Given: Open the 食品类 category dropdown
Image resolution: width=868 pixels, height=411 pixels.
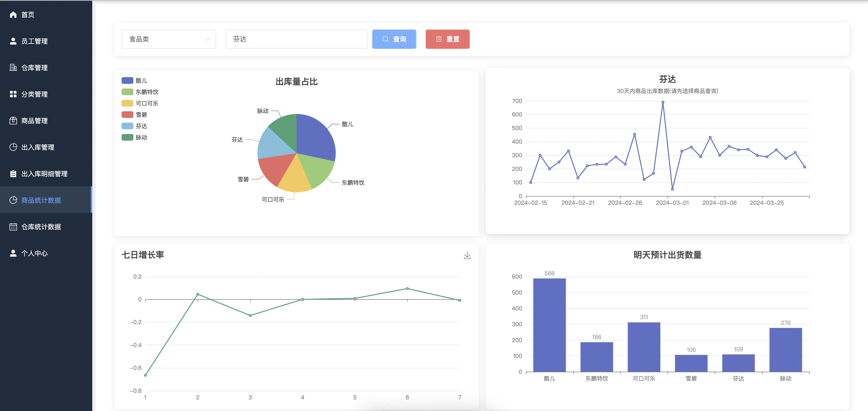Looking at the screenshot, I should pos(165,39).
